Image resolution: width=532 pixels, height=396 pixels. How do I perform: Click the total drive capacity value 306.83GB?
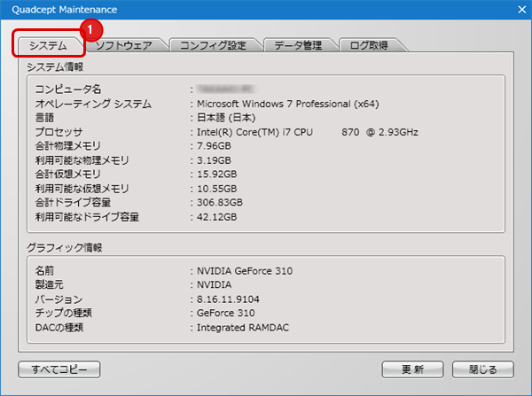[220, 202]
